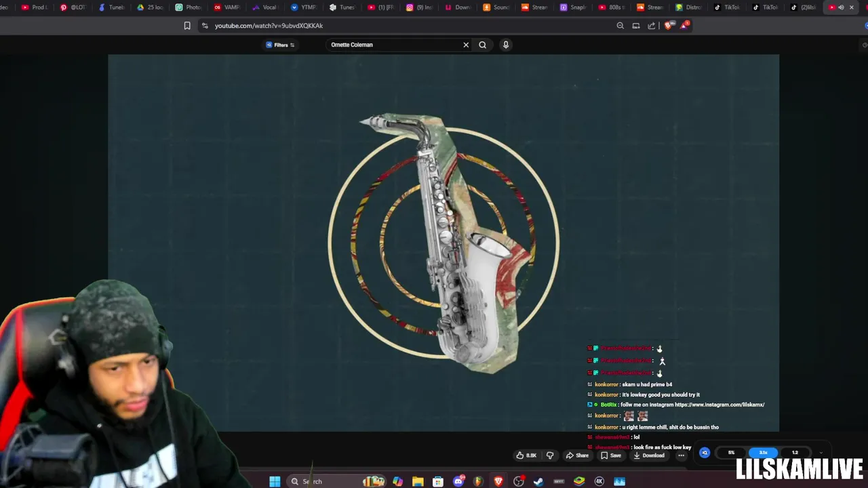Open Copilot from the taskbar
The height and width of the screenshot is (488, 868).
click(x=397, y=481)
